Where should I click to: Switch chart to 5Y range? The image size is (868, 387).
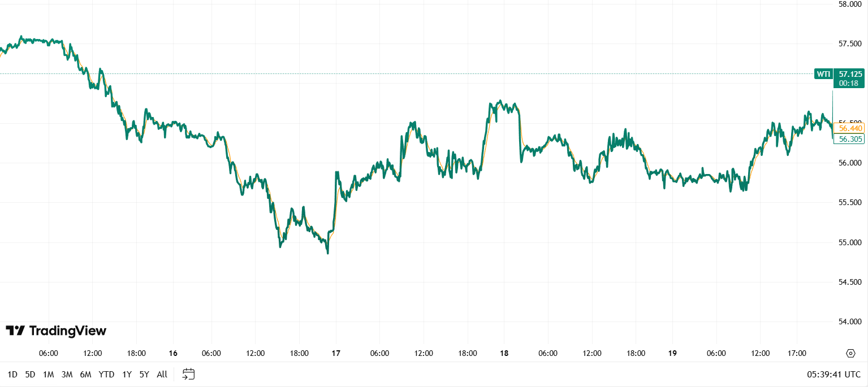tap(144, 374)
